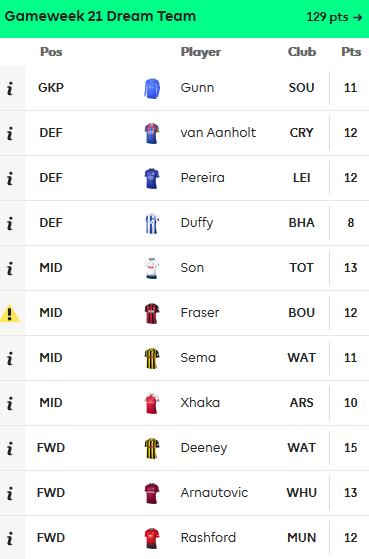This screenshot has width=369, height=559.
Task: Open info icon for Xhaka
Action: coord(10,404)
